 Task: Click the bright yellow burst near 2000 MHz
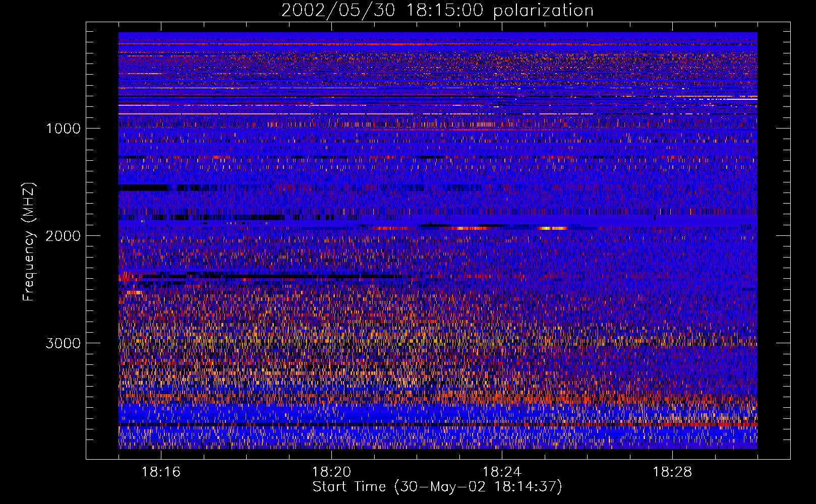(x=552, y=228)
